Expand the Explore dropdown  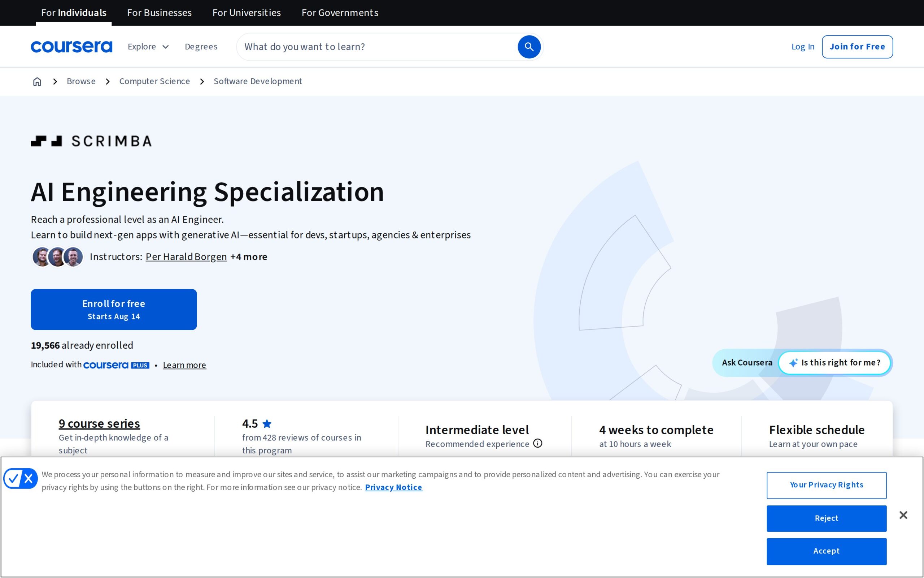(x=148, y=47)
